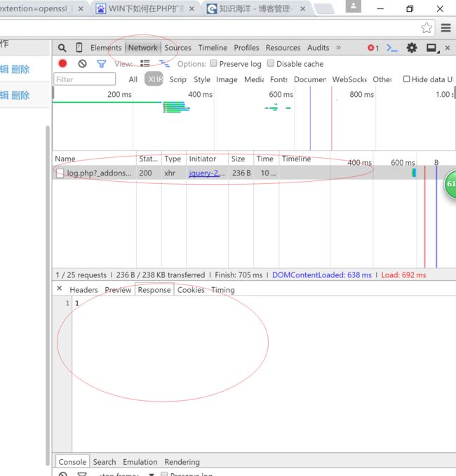This screenshot has width=456, height=476.
Task: Close the extention=openssl browser tab
Action: pyautogui.click(x=81, y=9)
